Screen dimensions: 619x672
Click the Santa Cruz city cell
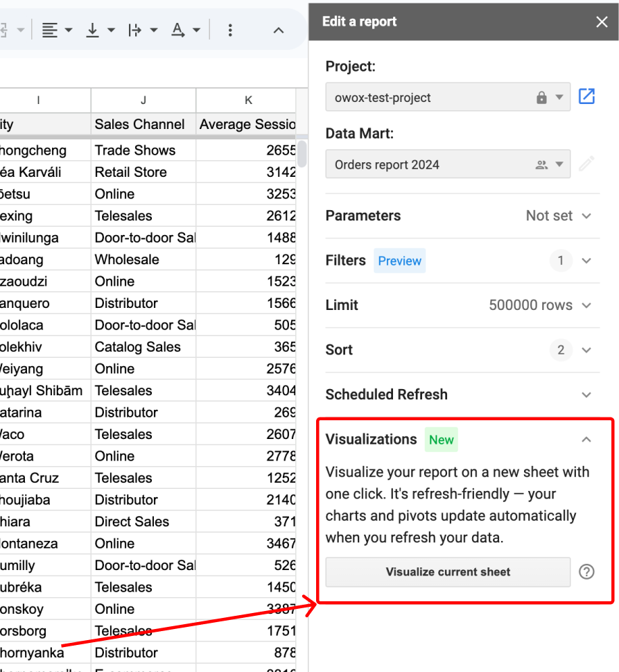click(x=45, y=479)
